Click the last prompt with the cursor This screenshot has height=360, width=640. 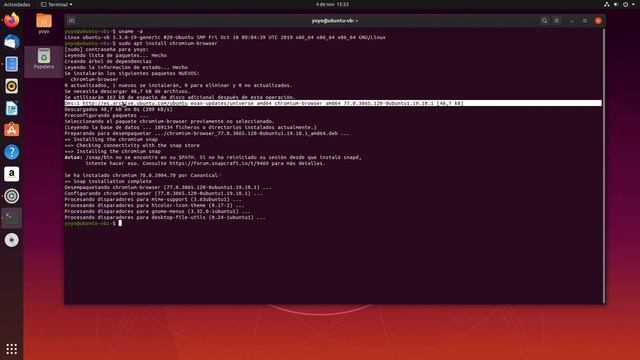[93, 223]
